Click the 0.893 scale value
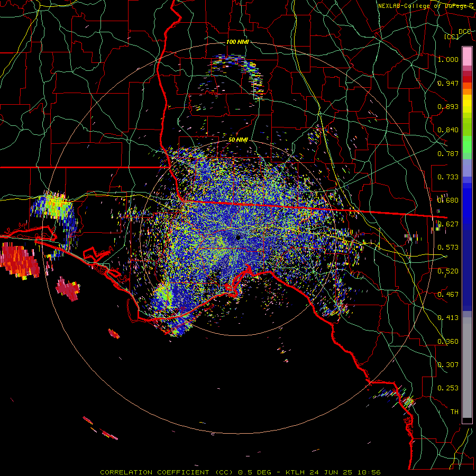Image resolution: width=476 pixels, height=476 pixels. (x=448, y=106)
